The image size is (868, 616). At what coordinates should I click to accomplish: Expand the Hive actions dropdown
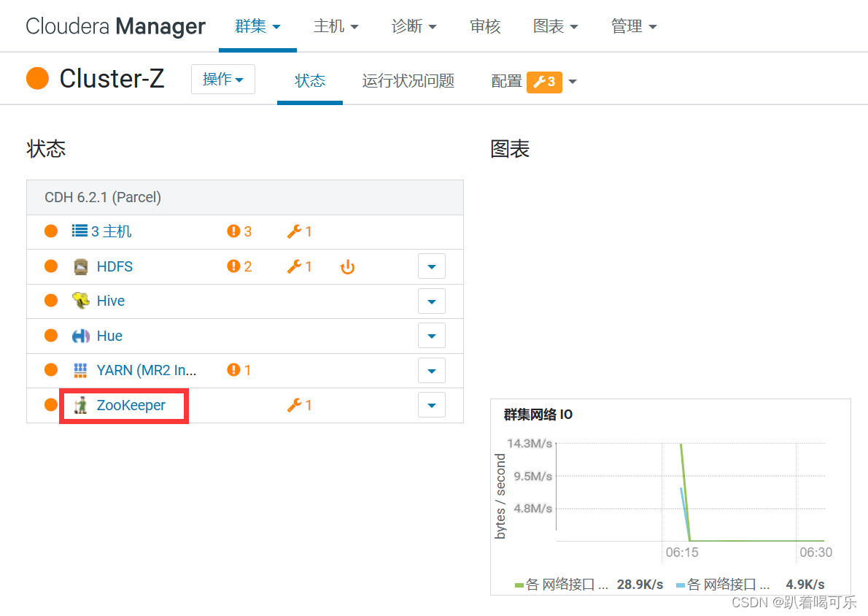(432, 302)
